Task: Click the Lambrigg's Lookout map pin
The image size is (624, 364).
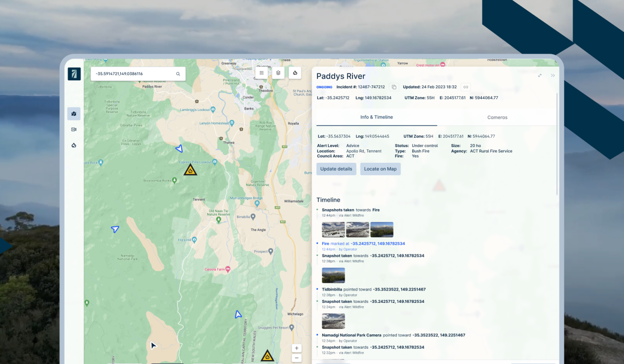Action: [x=213, y=110]
